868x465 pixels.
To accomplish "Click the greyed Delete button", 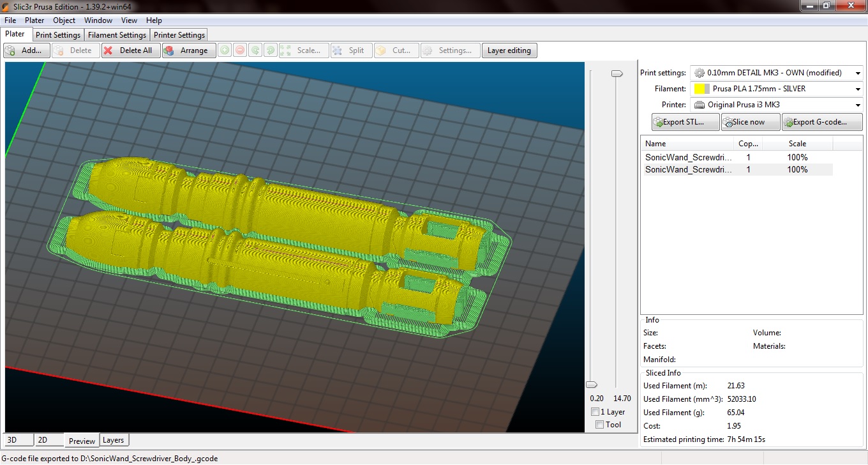I will (76, 50).
